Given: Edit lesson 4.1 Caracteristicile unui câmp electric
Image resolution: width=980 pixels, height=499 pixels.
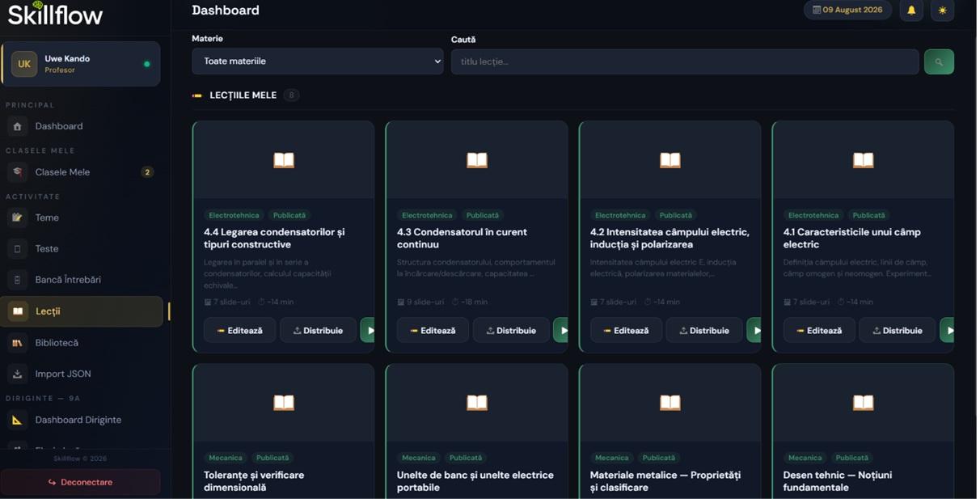Looking at the screenshot, I should (821, 332).
